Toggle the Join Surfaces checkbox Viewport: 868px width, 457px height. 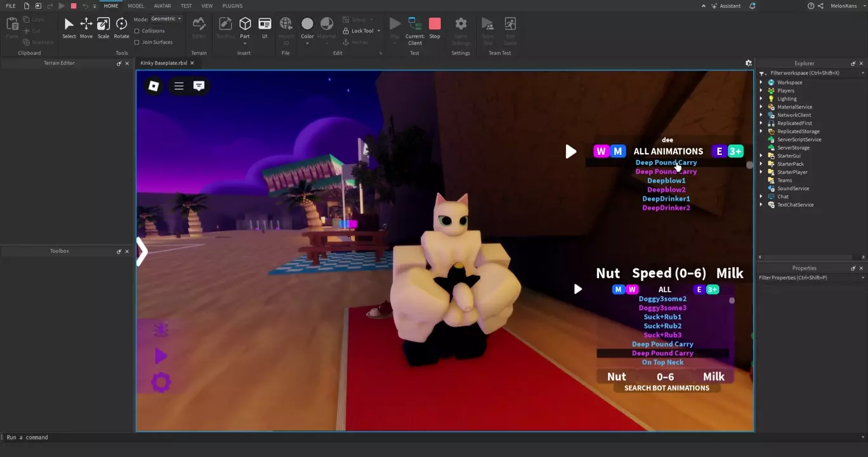pos(137,42)
